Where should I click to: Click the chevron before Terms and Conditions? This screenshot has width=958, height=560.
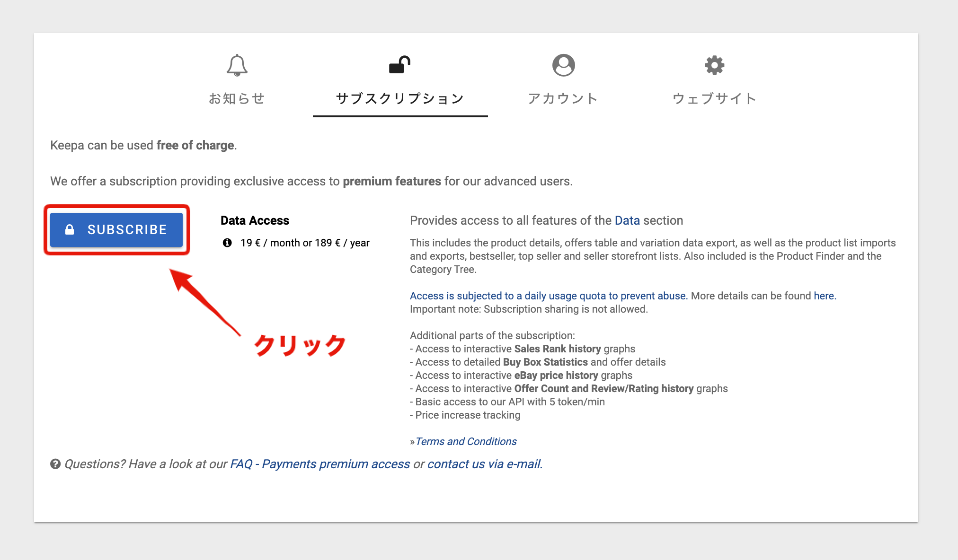tap(412, 441)
